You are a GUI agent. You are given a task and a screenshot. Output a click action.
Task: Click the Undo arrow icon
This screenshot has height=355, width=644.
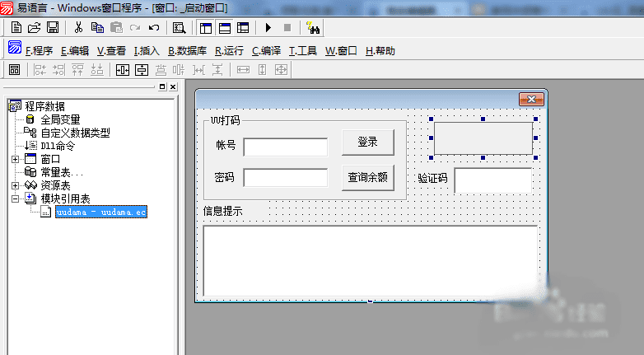[154, 27]
